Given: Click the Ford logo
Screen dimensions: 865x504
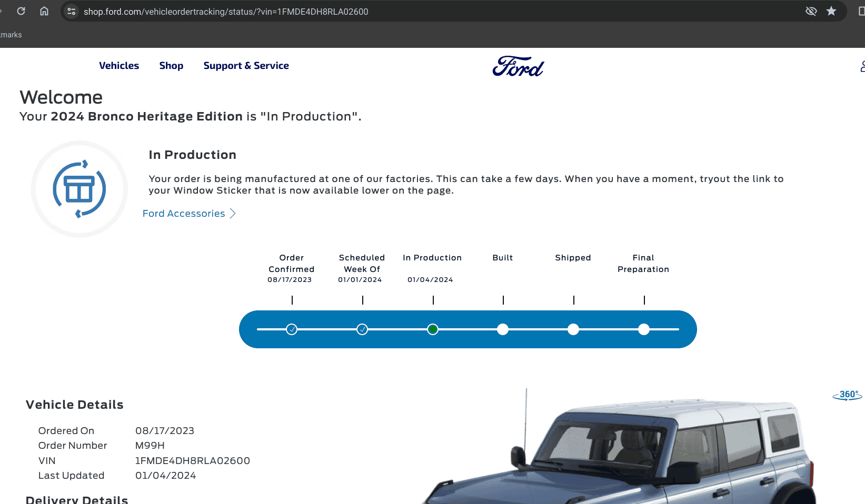Looking at the screenshot, I should point(518,66).
